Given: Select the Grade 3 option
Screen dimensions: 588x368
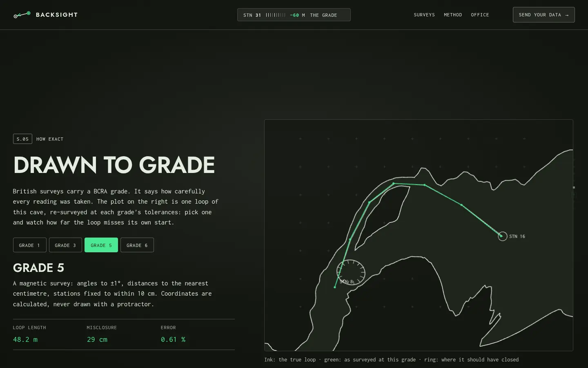Looking at the screenshot, I should click(65, 245).
